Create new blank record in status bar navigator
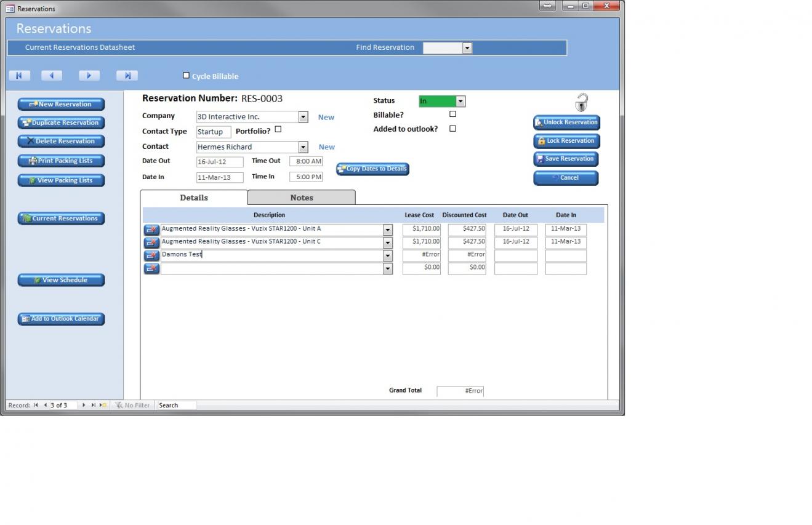 pyautogui.click(x=103, y=405)
